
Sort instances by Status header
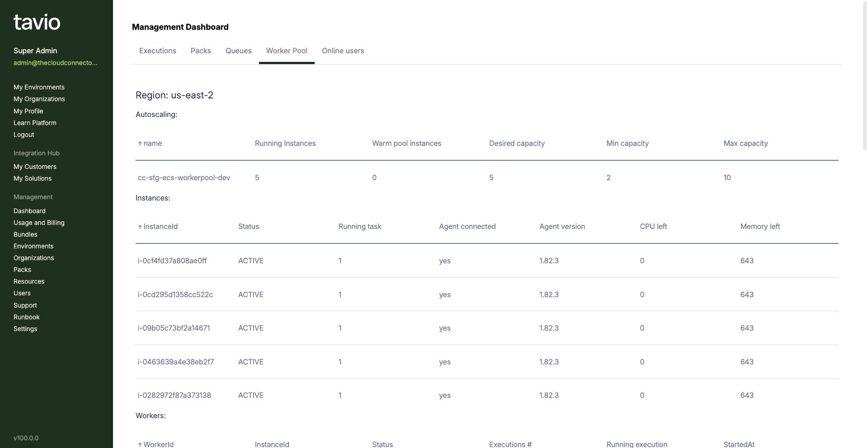click(x=249, y=227)
